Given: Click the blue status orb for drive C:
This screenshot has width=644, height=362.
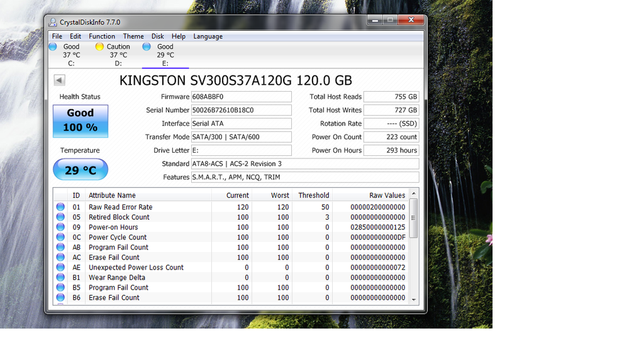Looking at the screenshot, I should click(x=53, y=47).
